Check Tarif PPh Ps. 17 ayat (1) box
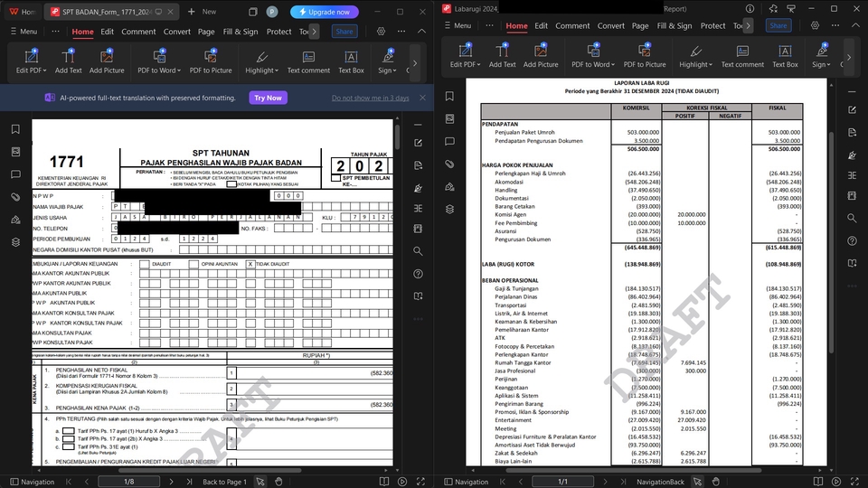 pyautogui.click(x=68, y=430)
